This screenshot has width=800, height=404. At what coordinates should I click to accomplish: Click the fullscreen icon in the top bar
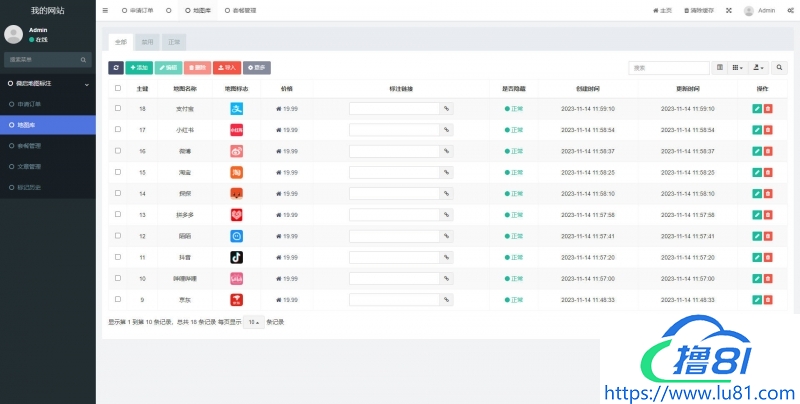[728, 10]
